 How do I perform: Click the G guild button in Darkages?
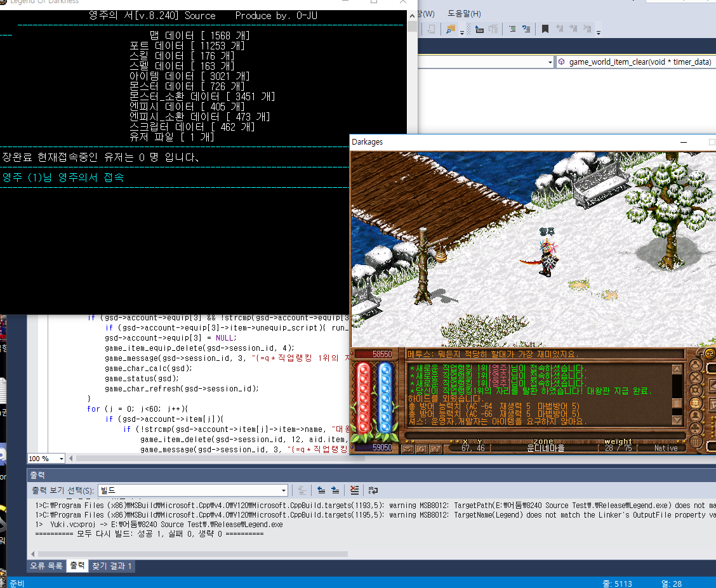click(x=421, y=449)
